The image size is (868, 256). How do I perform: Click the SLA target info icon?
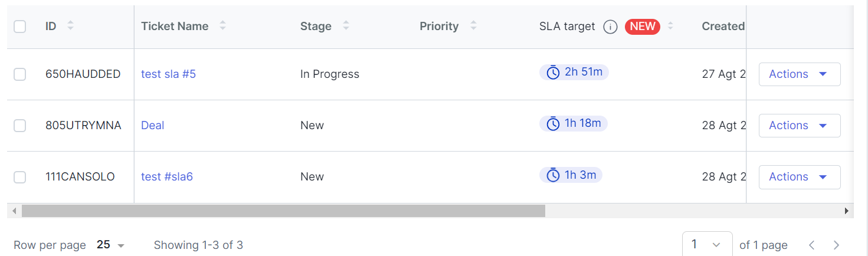click(610, 27)
